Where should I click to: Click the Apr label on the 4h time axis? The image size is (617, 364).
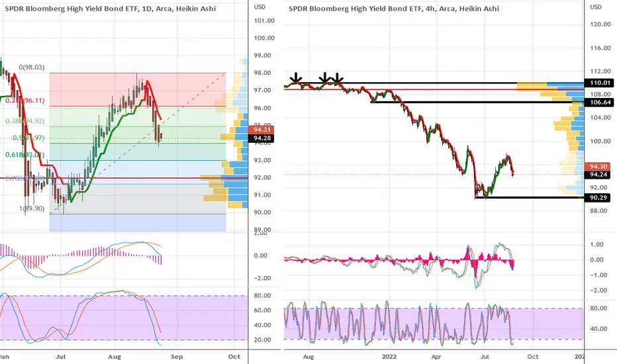pyautogui.click(x=436, y=357)
